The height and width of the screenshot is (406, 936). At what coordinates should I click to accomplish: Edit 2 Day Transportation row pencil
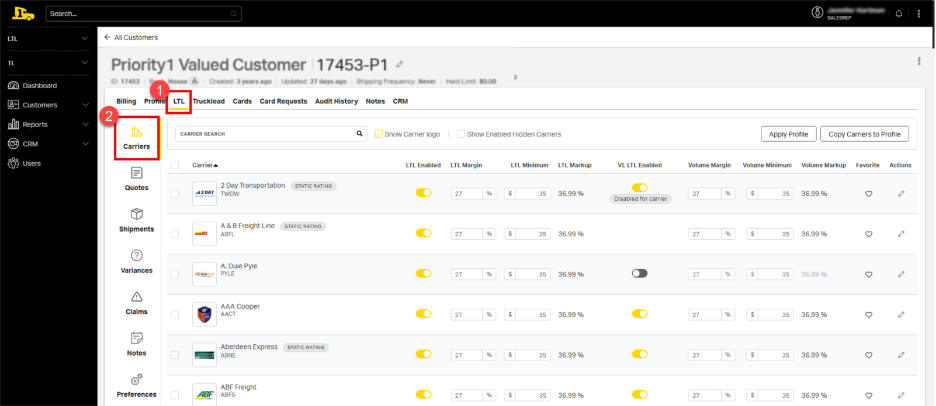(901, 193)
